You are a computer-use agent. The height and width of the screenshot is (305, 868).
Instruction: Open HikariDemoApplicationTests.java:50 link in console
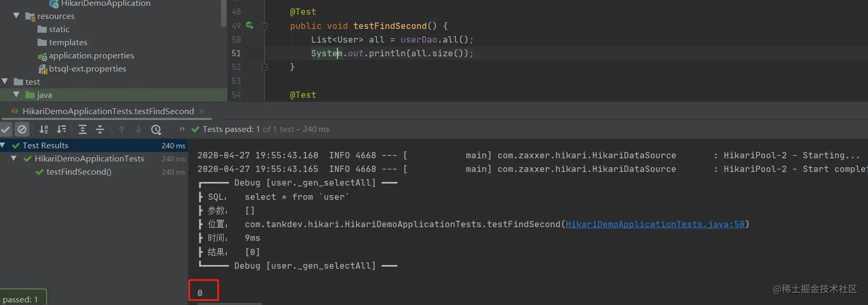pos(655,224)
